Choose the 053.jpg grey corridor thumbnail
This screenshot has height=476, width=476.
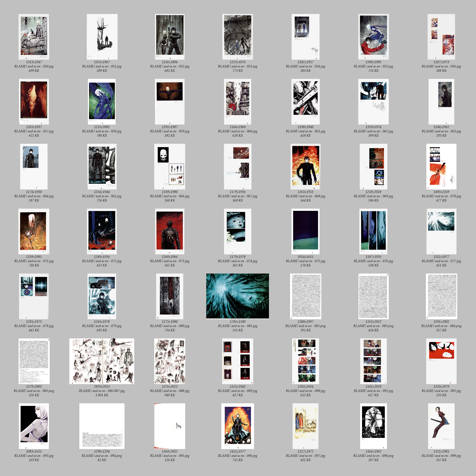(x=238, y=37)
